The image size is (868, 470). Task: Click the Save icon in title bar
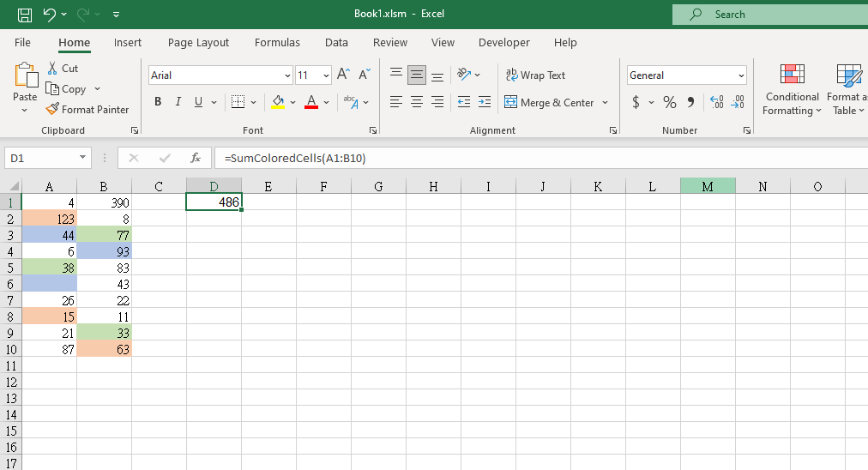point(25,15)
